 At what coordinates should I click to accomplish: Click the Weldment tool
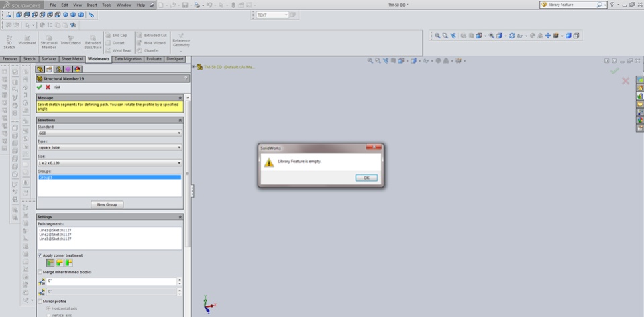click(x=27, y=40)
